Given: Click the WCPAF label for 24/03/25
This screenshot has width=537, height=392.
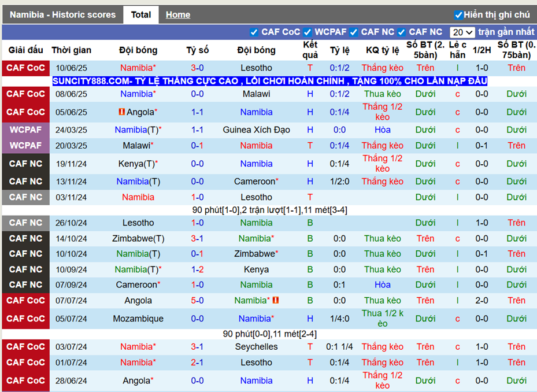Looking at the screenshot, I should click(x=25, y=130).
